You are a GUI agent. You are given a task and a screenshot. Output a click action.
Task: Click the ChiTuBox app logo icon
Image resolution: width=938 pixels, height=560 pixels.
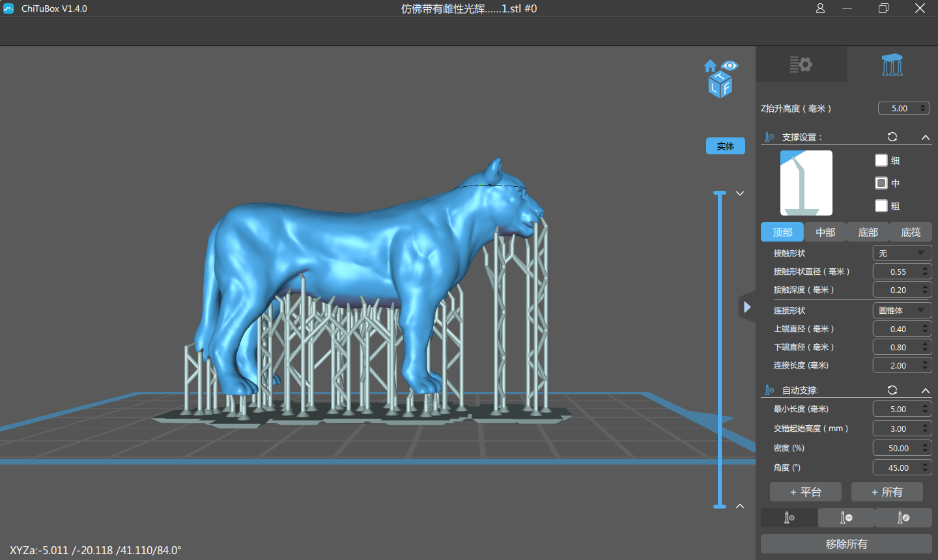(8, 8)
